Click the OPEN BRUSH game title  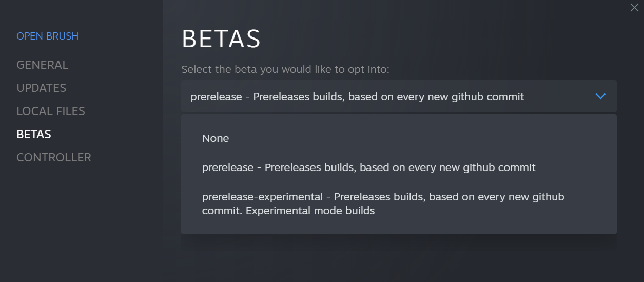47,36
